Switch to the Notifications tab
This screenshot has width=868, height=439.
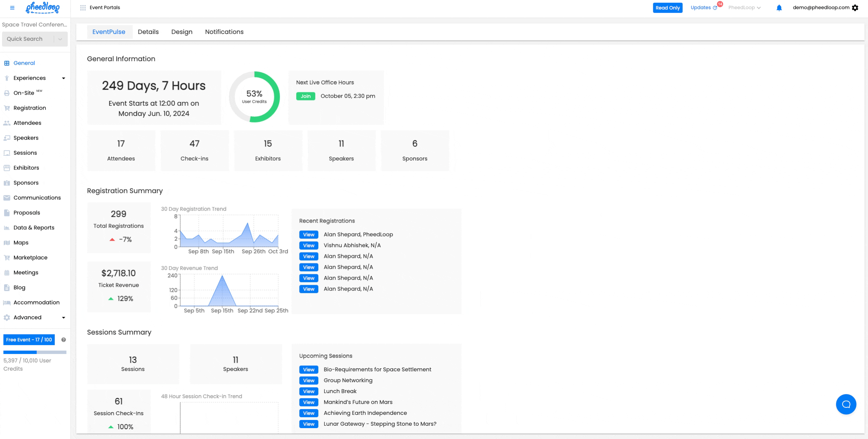point(224,32)
